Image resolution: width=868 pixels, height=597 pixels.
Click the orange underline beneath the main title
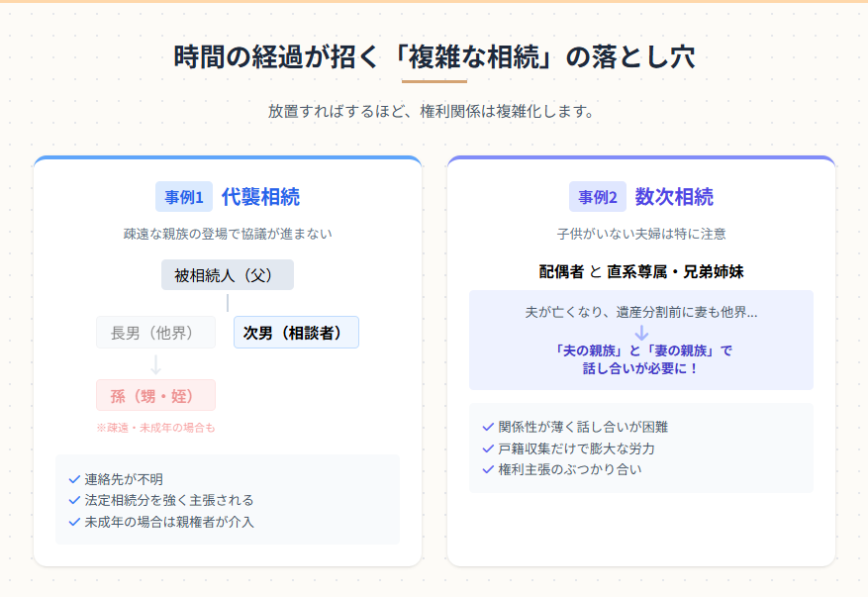(434, 81)
